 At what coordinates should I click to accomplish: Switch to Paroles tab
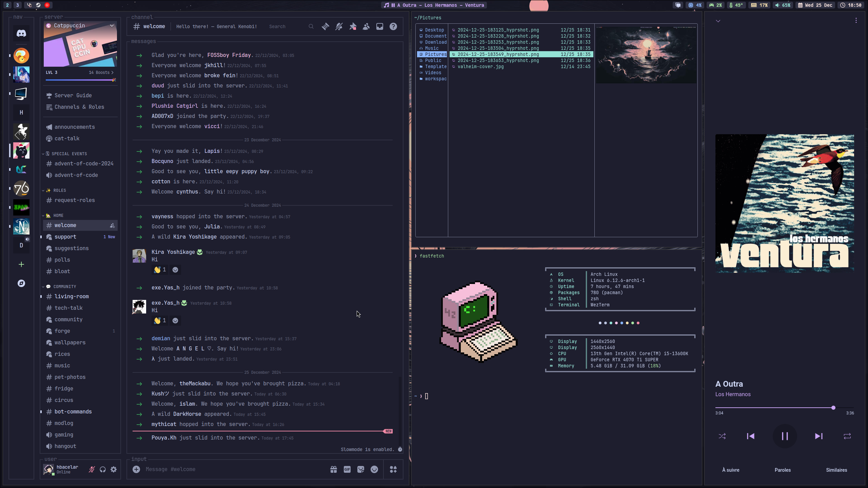click(783, 470)
